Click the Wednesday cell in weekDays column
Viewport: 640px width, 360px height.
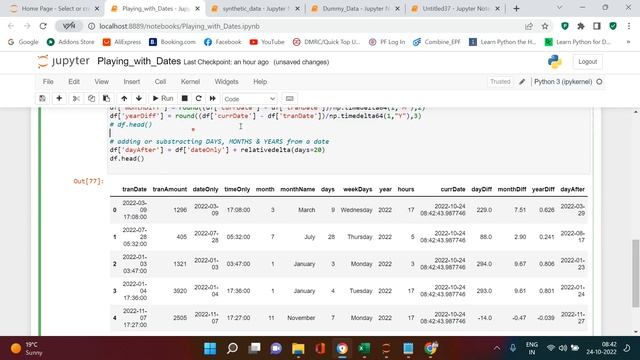pyautogui.click(x=356, y=210)
